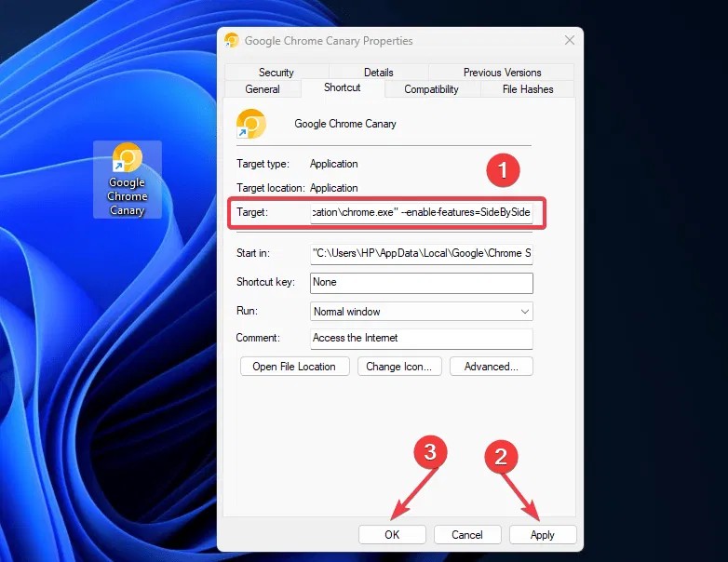
Task: Click the Chrome Canary icon inside Shortcut tab
Action: pos(251,124)
